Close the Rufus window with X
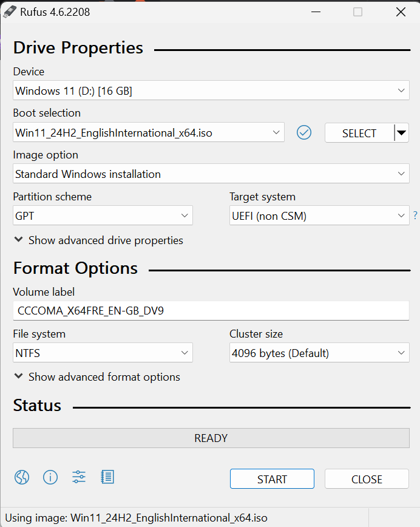The height and width of the screenshot is (527, 420). [401, 12]
